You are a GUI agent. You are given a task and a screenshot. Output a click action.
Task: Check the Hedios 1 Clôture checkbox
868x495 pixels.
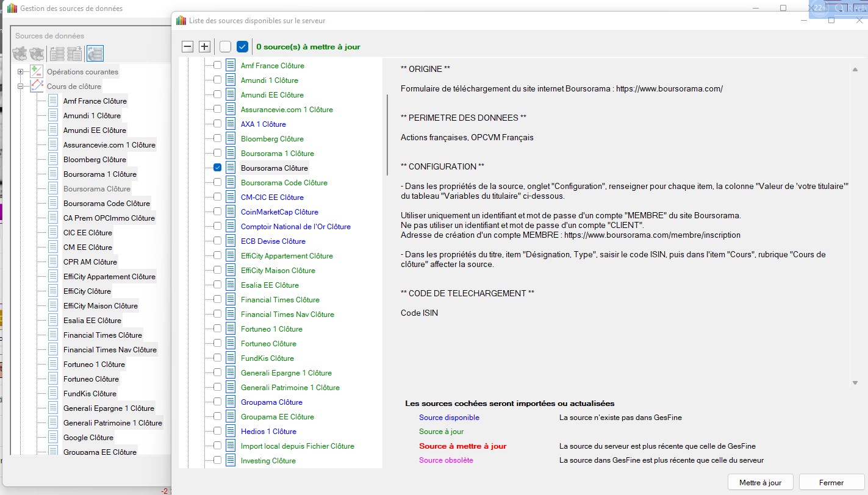pyautogui.click(x=217, y=432)
